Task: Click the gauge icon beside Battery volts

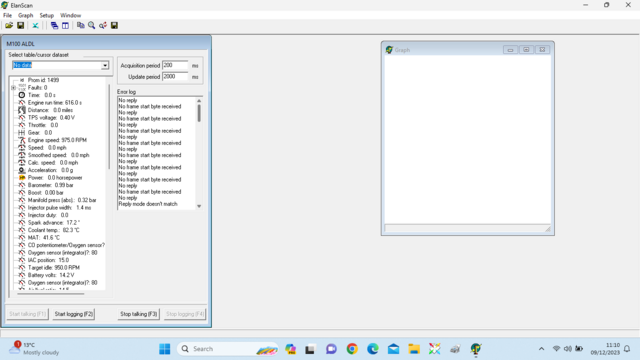Action: (x=22, y=275)
